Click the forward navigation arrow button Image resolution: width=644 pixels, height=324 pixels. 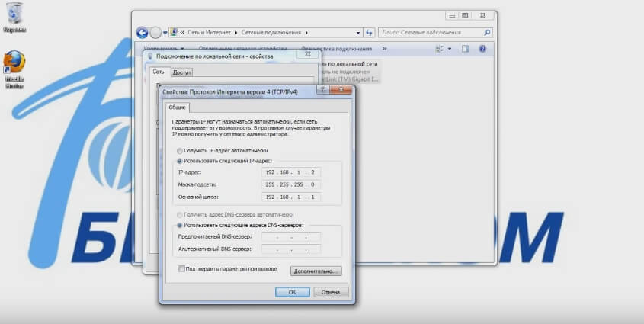tap(155, 33)
